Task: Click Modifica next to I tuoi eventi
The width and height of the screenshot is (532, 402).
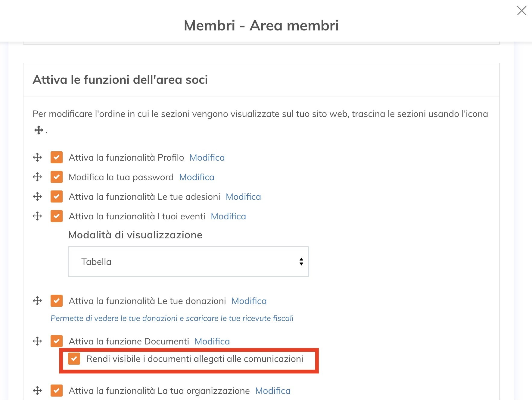Action: [x=228, y=216]
